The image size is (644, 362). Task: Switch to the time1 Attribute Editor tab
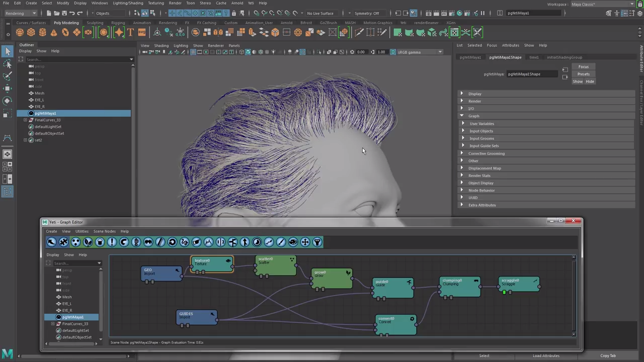click(534, 57)
